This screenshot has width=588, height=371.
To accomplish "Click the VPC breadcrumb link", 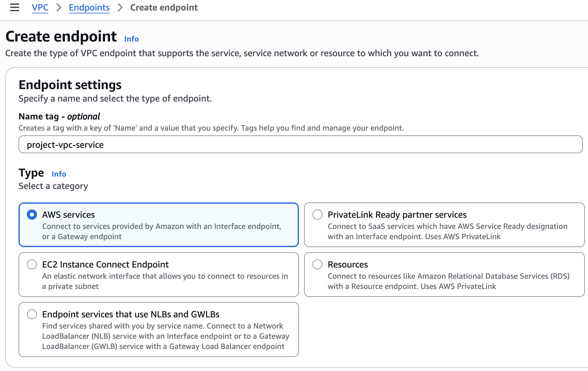I will click(x=40, y=8).
